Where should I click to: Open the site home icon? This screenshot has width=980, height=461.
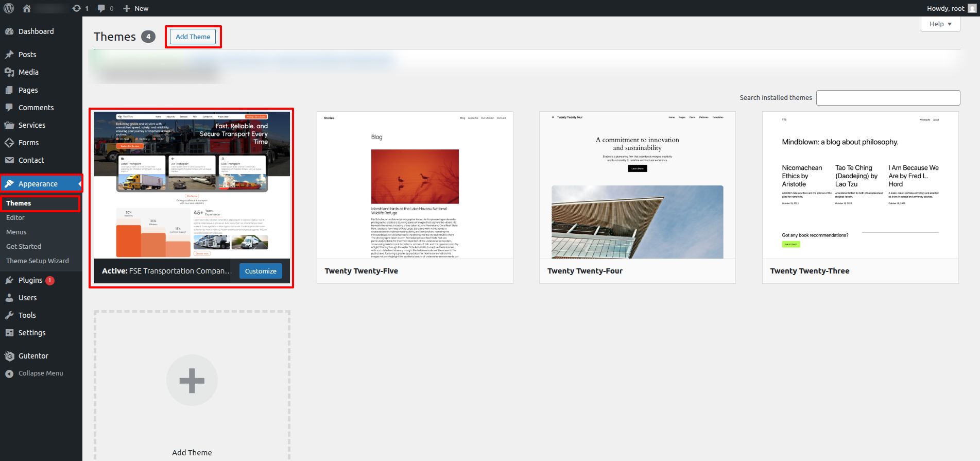pos(27,8)
